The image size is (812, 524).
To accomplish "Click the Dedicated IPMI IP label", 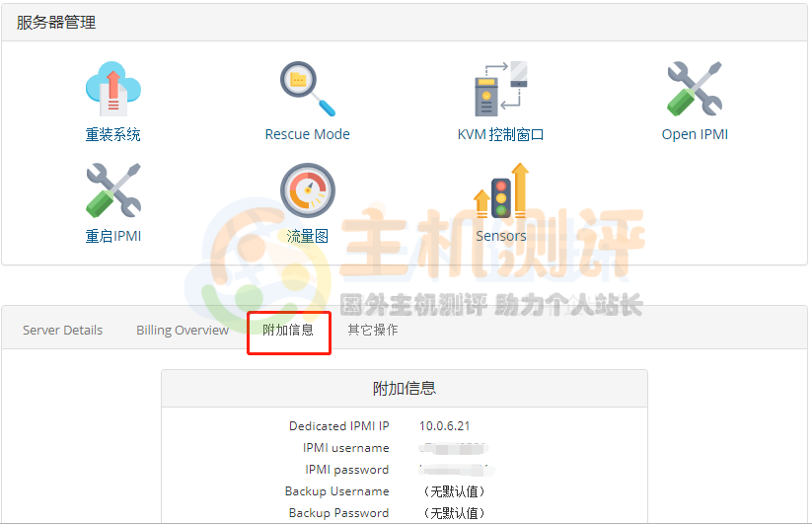I will 339,426.
